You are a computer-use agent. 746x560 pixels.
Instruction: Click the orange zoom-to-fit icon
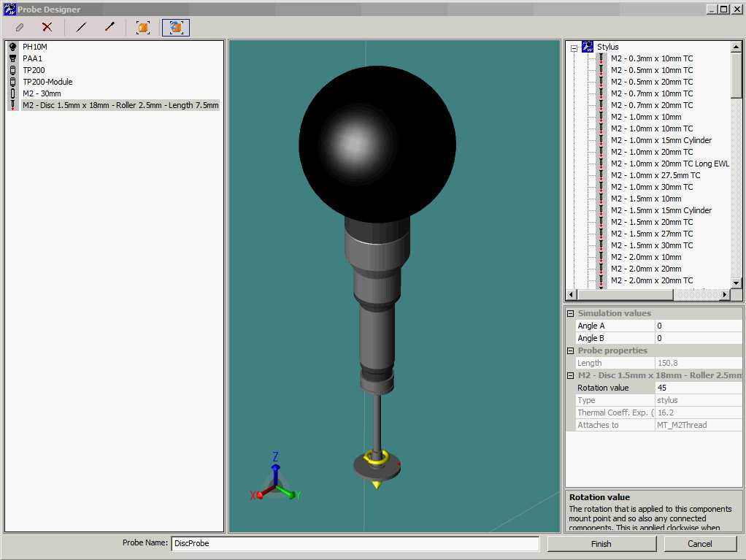pyautogui.click(x=143, y=27)
